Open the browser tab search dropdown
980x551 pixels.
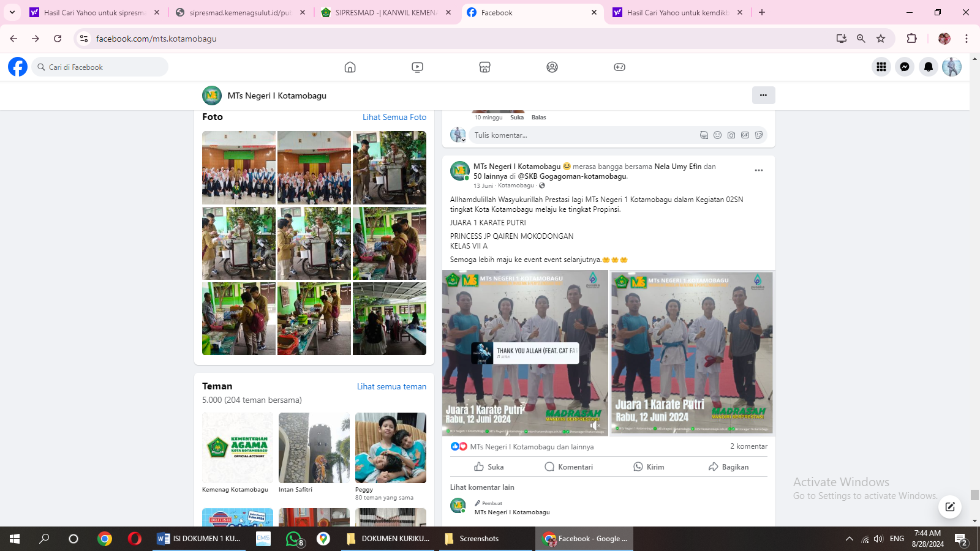(x=12, y=12)
